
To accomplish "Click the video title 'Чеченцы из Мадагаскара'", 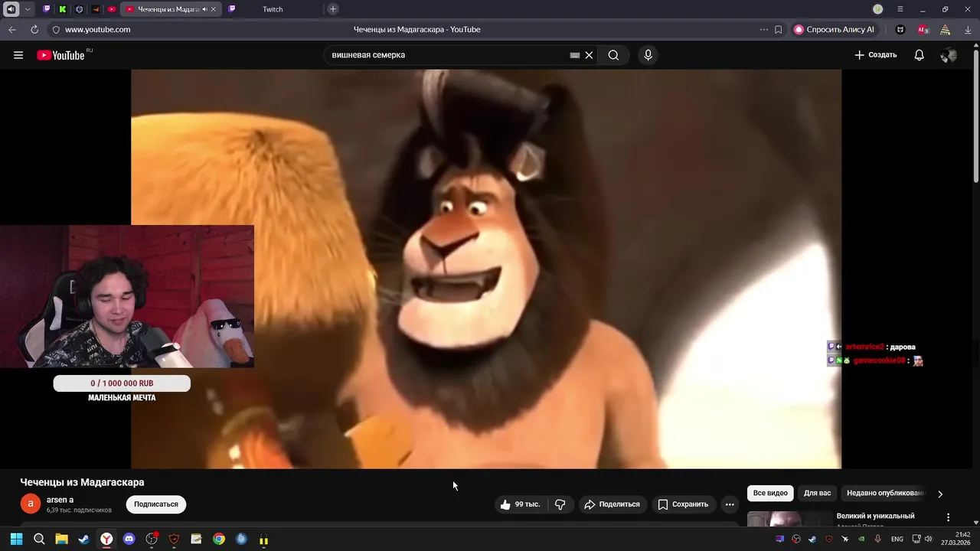I will coord(82,482).
